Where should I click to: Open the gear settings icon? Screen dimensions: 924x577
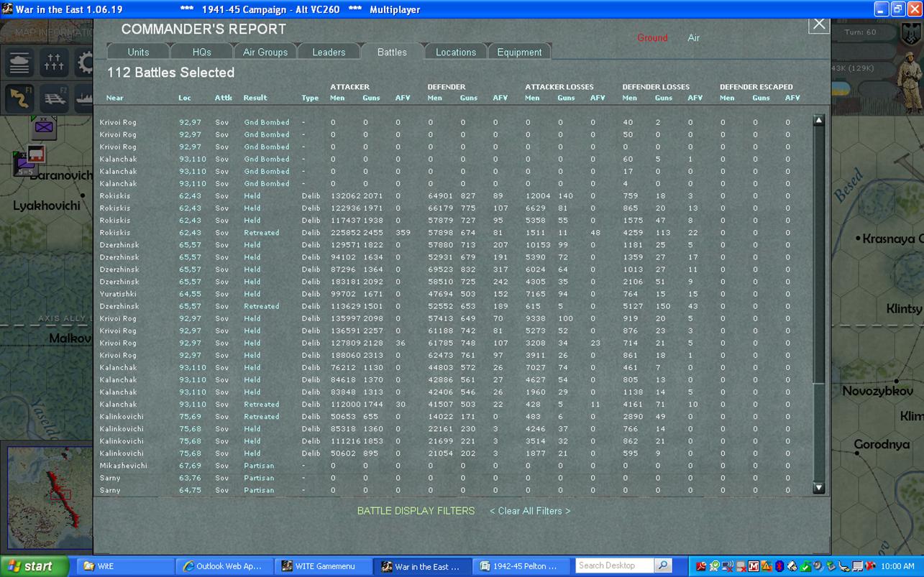click(x=84, y=63)
